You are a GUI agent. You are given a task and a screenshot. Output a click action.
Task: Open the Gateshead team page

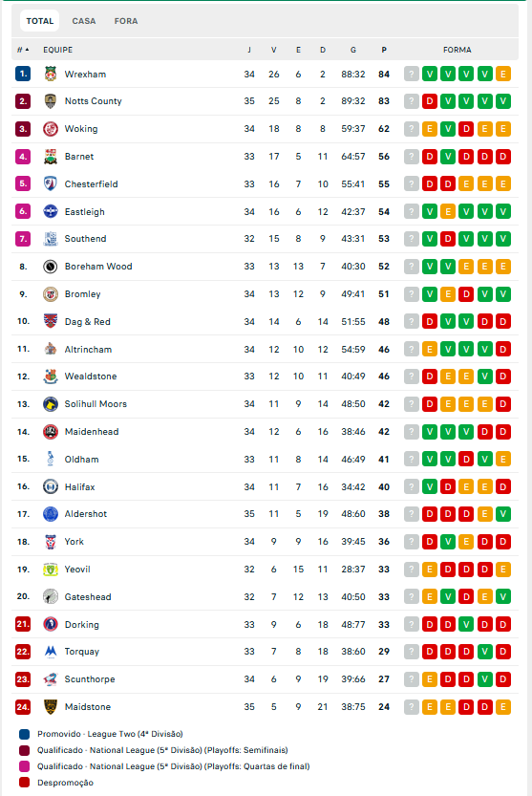coord(88,597)
